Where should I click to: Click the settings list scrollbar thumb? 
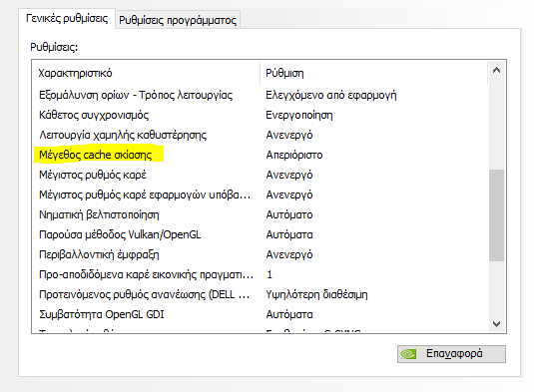(x=496, y=215)
